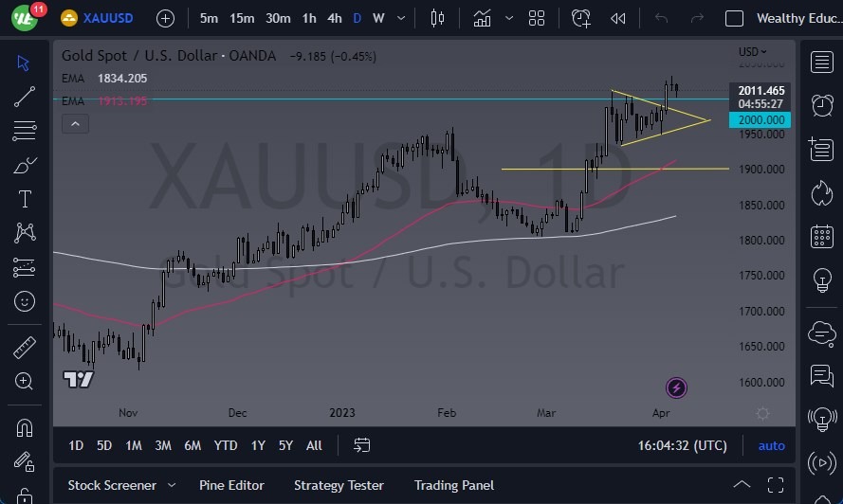
Task: Toggle stay in drawing mode
Action: click(x=25, y=461)
